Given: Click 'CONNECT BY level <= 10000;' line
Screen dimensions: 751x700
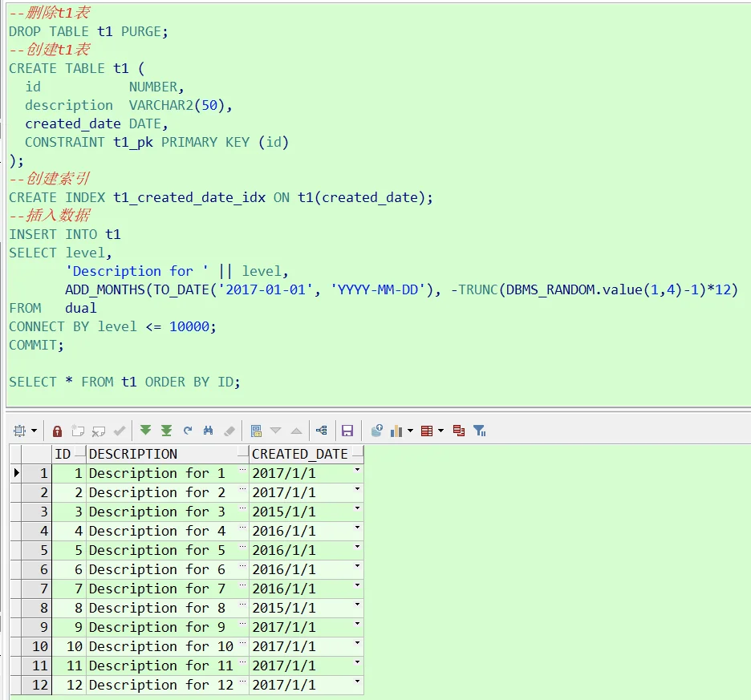Looking at the screenshot, I should (x=112, y=326).
